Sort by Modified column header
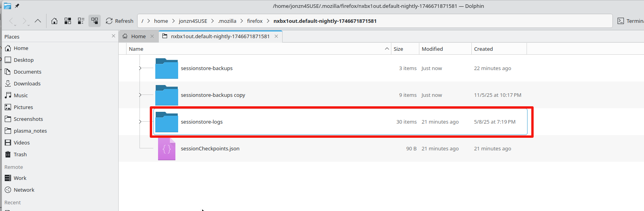644x211 pixels. [x=445, y=49]
